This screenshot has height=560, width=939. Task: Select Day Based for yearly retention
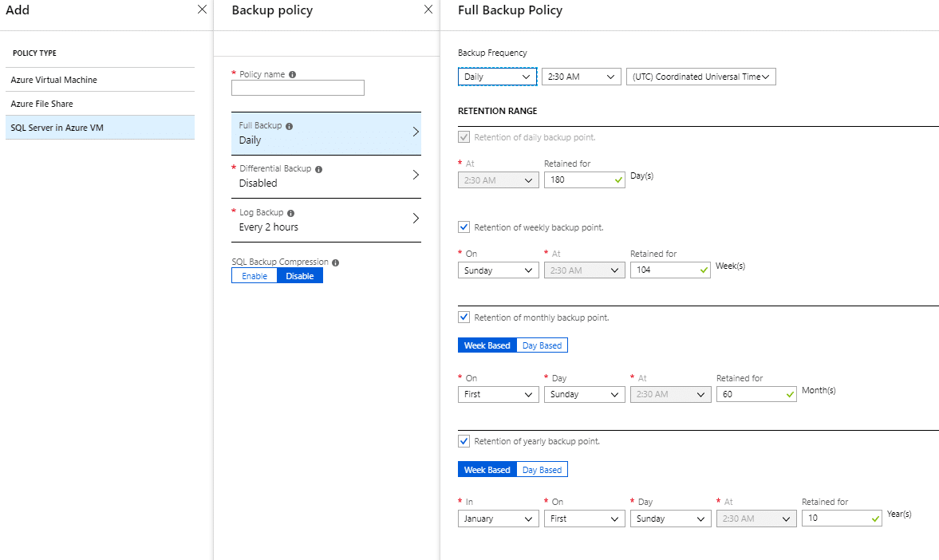point(542,470)
